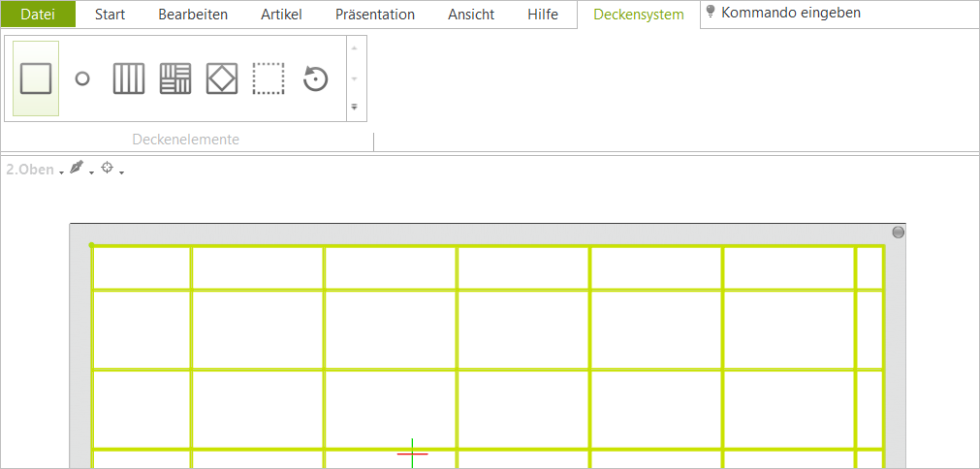Expand the pen tool dropdown arrow
980x469 pixels.
coord(91,172)
